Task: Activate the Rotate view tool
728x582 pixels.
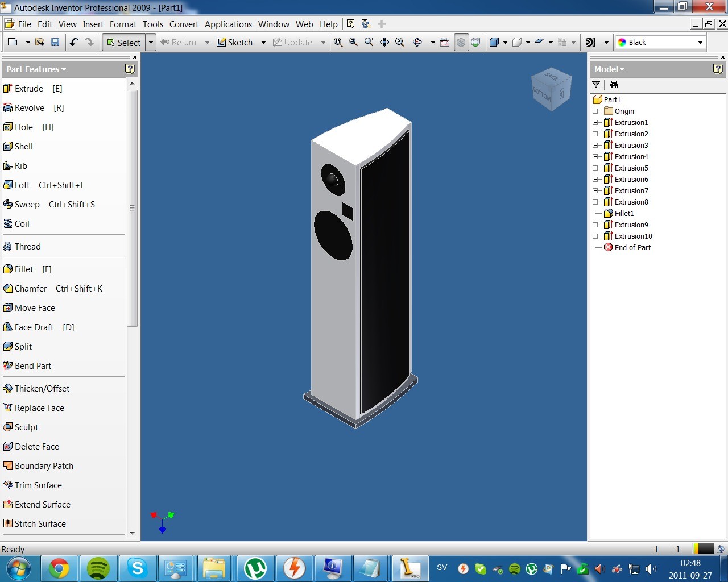Action: pos(417,42)
